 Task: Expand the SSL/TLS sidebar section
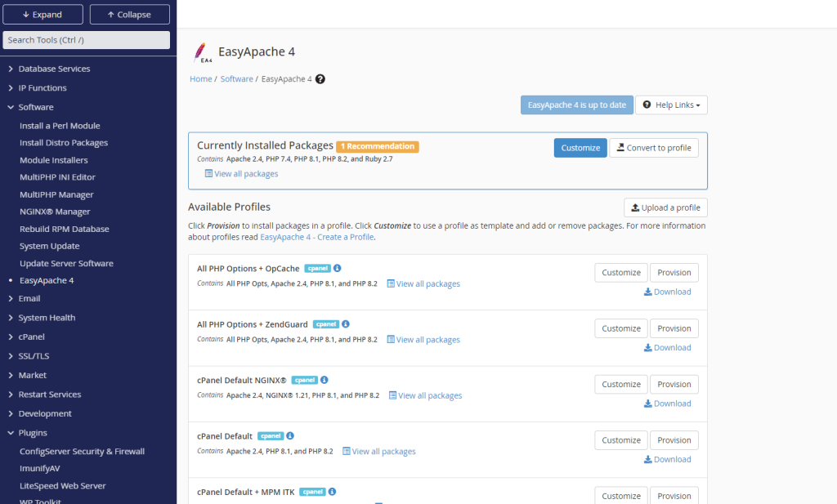(x=34, y=355)
